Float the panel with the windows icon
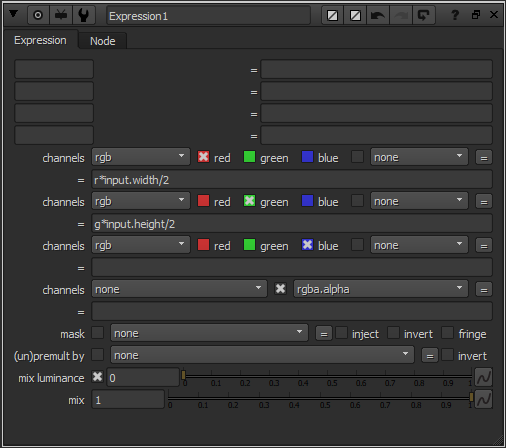This screenshot has height=448, width=506. [476, 15]
